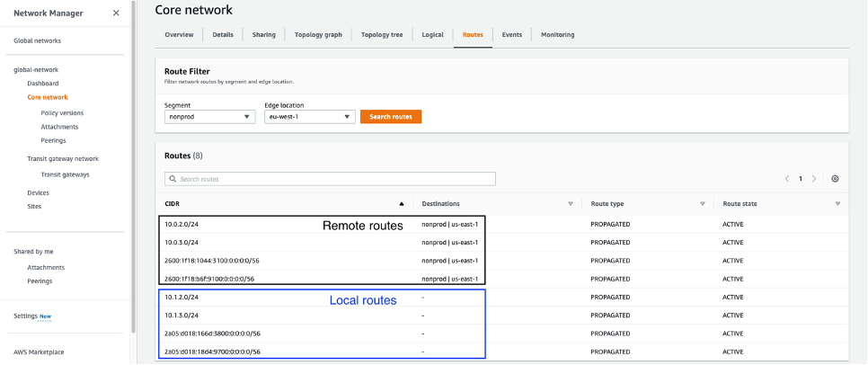Close the Network Manager sidebar panel
The image size is (868, 365).
click(116, 13)
